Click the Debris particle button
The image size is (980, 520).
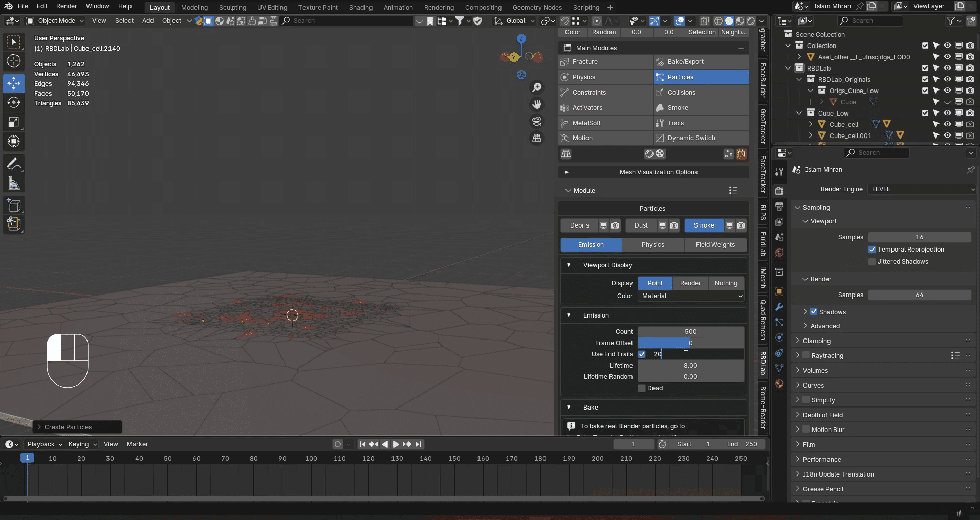click(579, 225)
